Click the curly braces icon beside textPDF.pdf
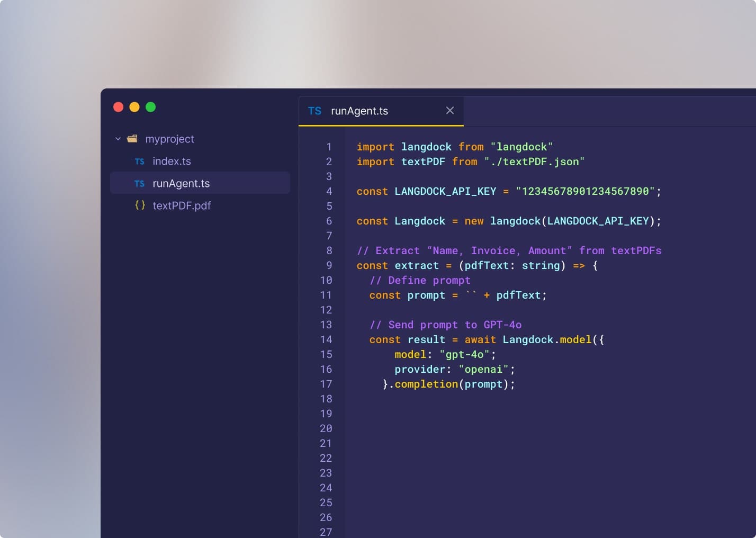This screenshot has height=538, width=756. [x=140, y=205]
